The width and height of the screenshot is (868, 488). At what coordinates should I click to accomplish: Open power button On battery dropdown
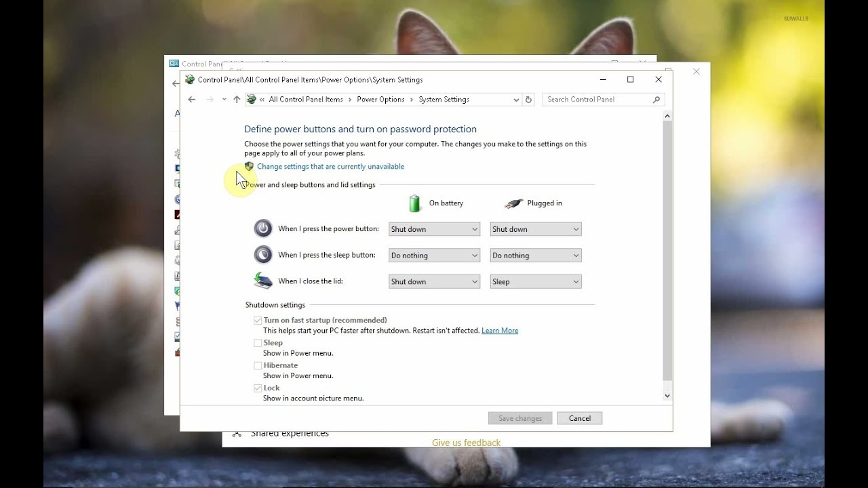(x=434, y=229)
